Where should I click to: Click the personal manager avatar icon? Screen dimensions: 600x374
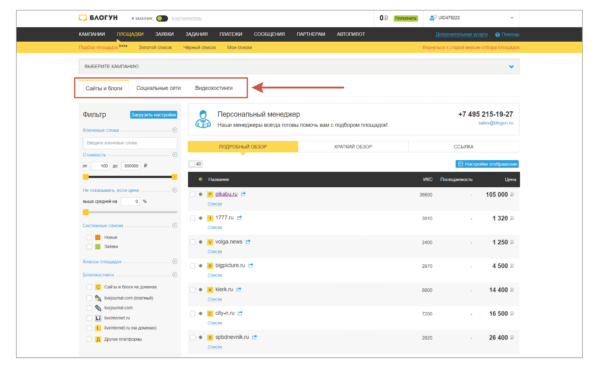203,119
